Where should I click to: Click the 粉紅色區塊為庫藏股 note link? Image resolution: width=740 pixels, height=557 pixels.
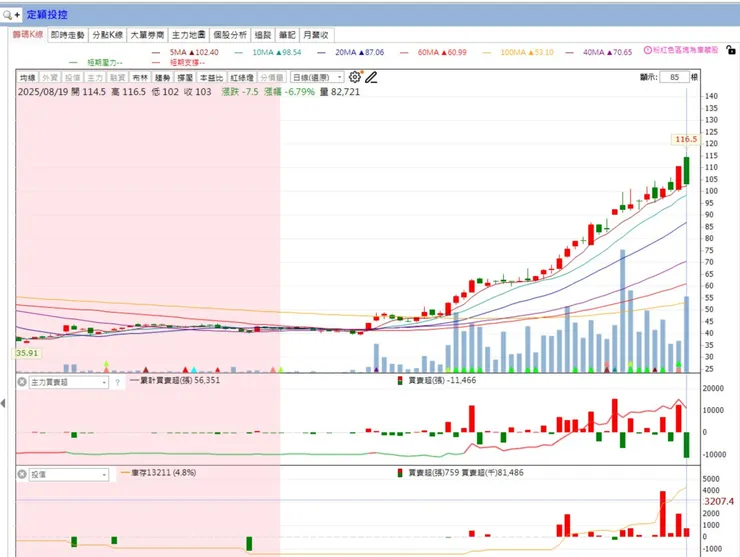[685, 50]
